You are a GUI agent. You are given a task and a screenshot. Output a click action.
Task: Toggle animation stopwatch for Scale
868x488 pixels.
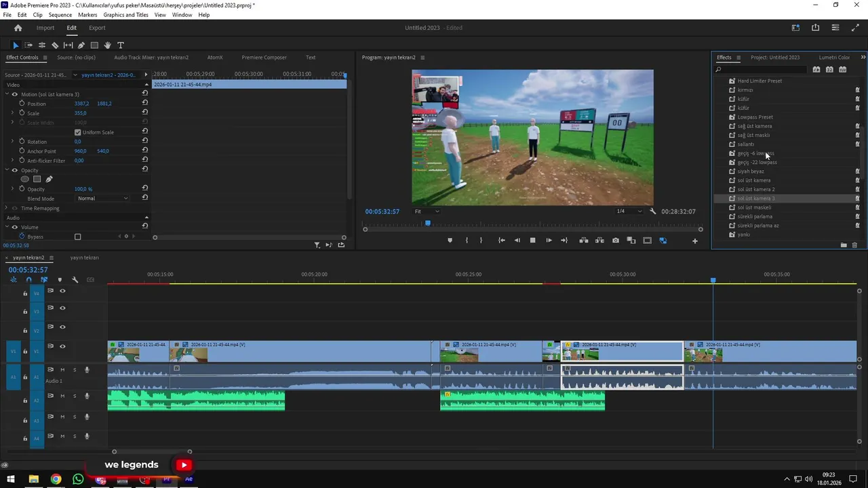tap(22, 113)
